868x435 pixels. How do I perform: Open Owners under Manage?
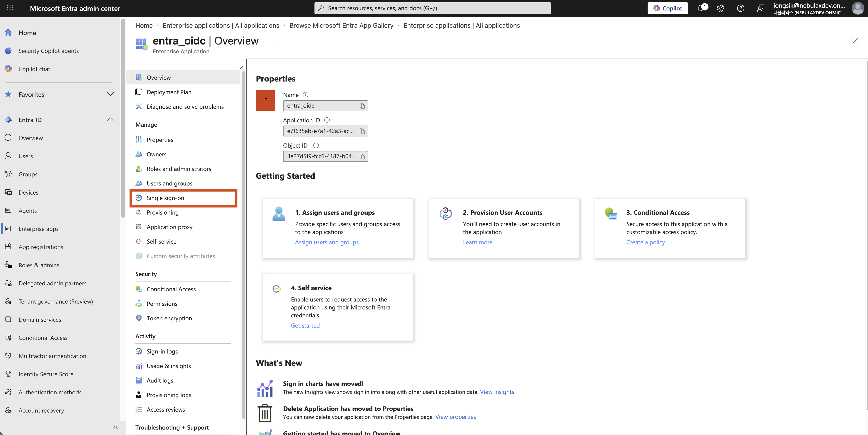click(156, 154)
